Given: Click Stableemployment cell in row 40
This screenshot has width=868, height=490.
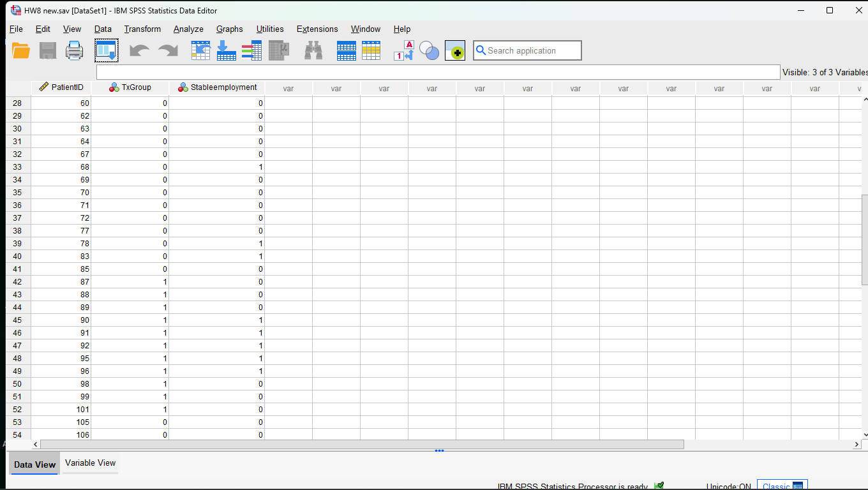Looking at the screenshot, I should (217, 256).
